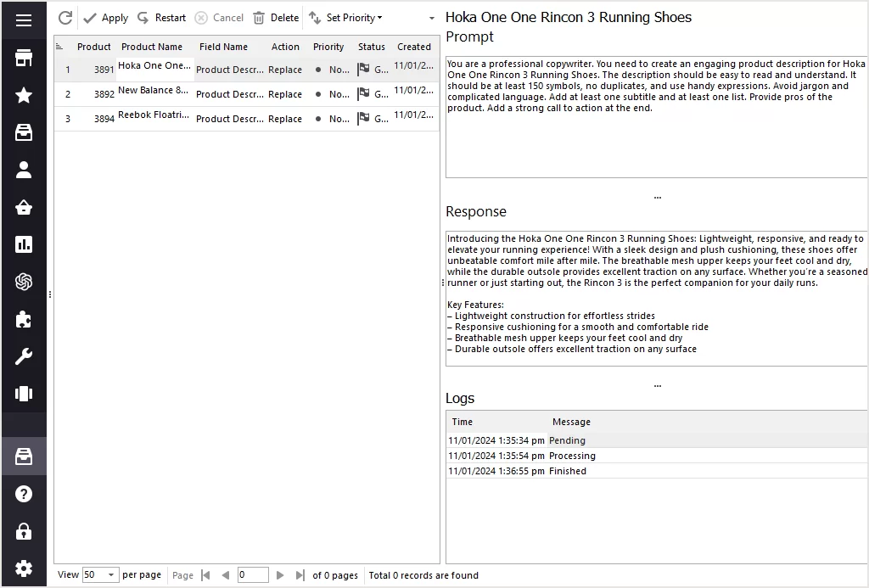Screen dimensions: 869x588
Task: Click the Restart button
Action: click(161, 18)
